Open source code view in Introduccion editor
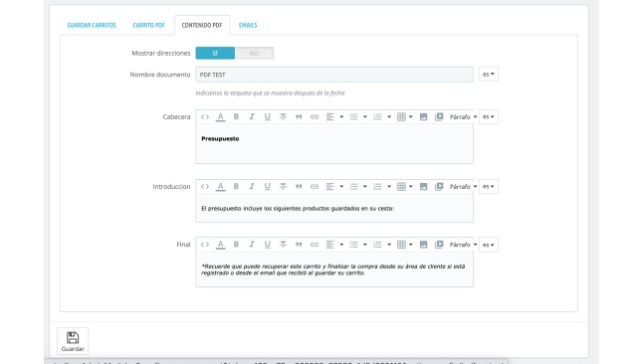This screenshot has width=643, height=364. (x=205, y=187)
